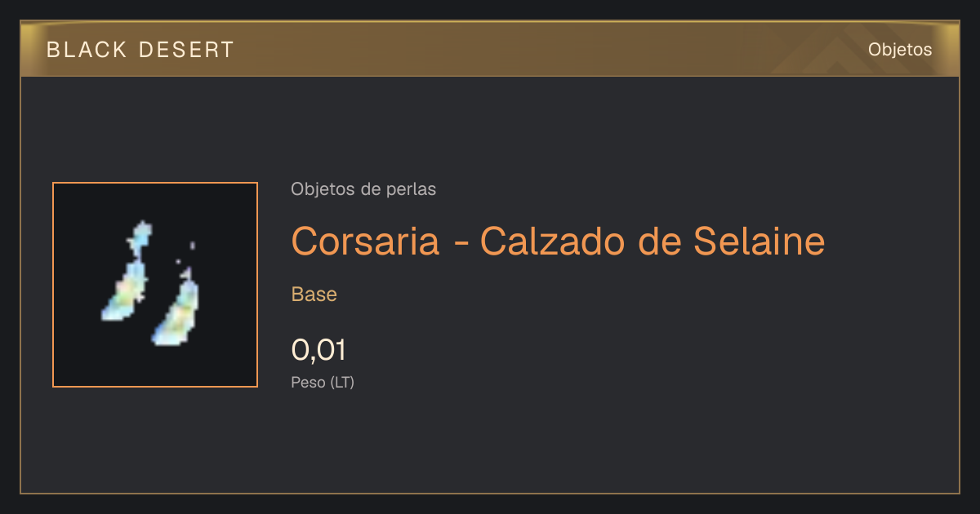Click the dash in the item title
This screenshot has height=514, width=980.
coord(460,243)
